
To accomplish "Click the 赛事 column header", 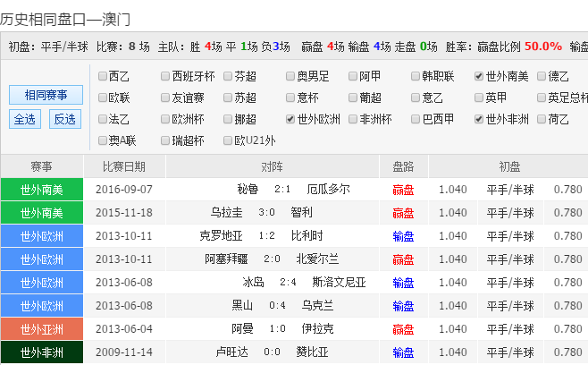I will point(42,166).
